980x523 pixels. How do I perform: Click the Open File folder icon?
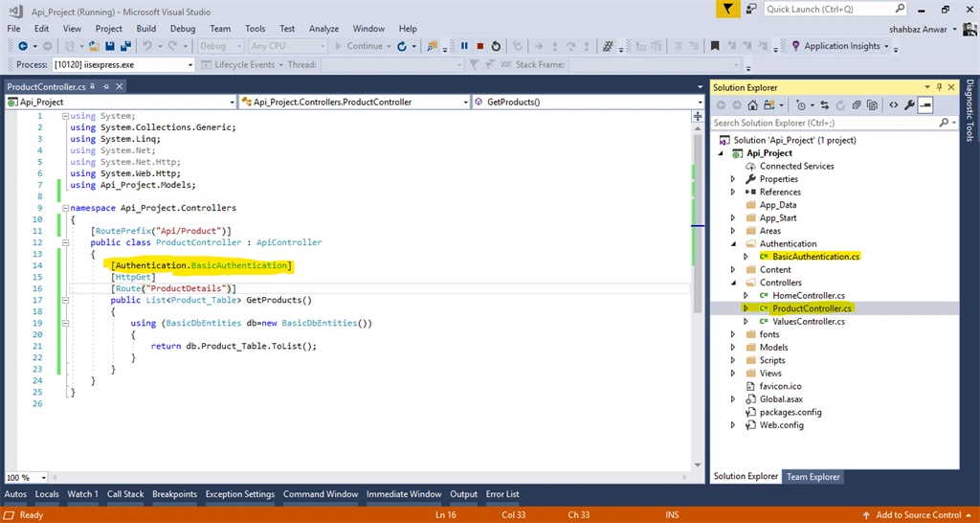[94, 46]
